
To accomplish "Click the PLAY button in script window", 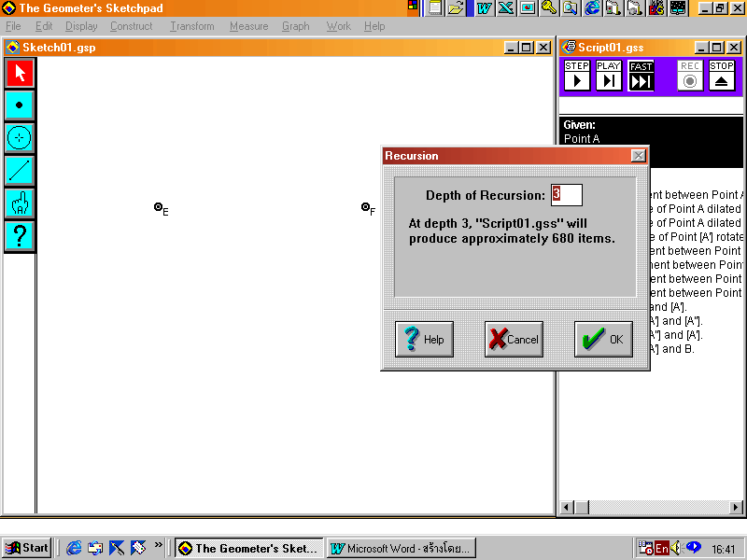I will (x=609, y=76).
